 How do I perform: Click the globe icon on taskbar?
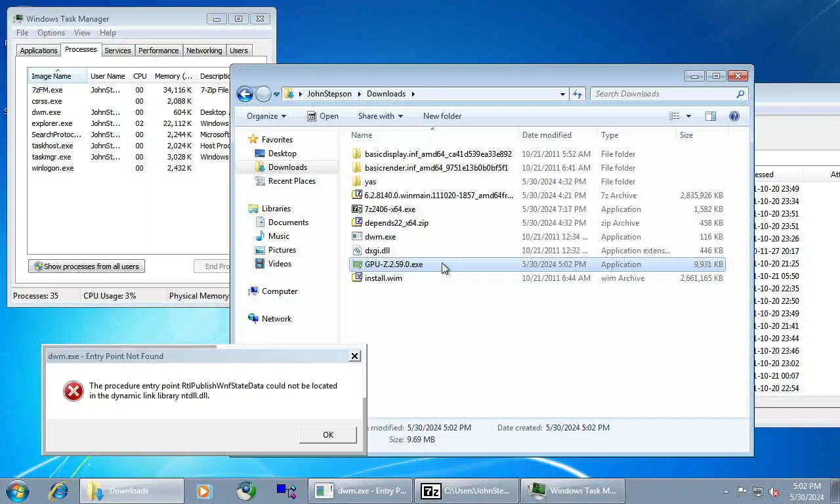(246, 491)
